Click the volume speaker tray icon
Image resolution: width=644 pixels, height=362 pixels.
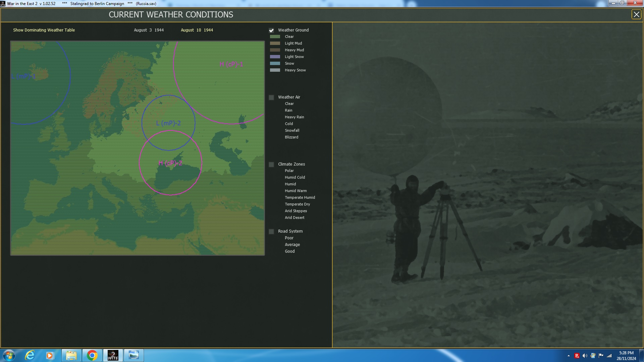click(585, 356)
